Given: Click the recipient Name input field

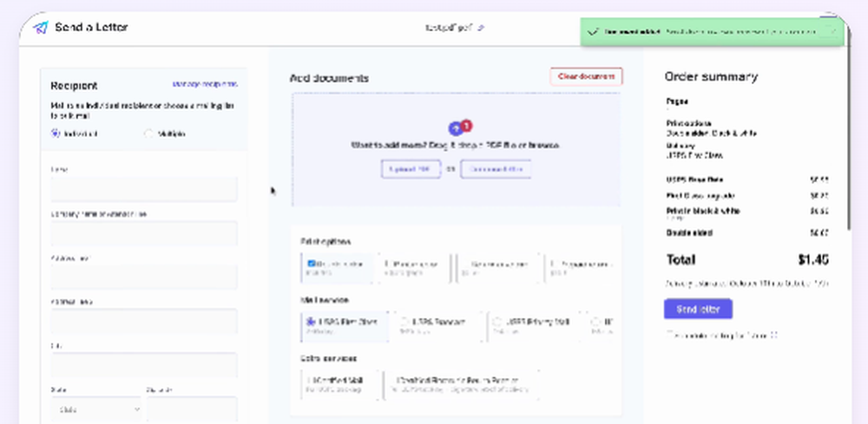Looking at the screenshot, I should [143, 189].
